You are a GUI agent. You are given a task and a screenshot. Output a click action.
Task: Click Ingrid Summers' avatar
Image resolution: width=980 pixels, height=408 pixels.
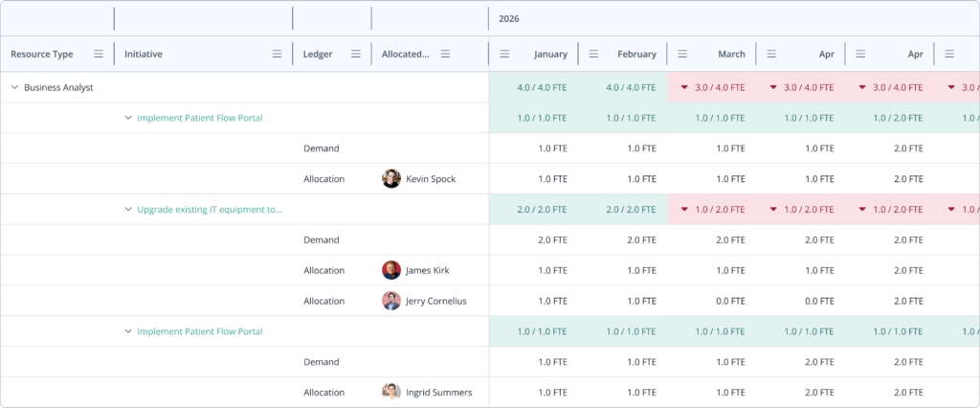391,393
